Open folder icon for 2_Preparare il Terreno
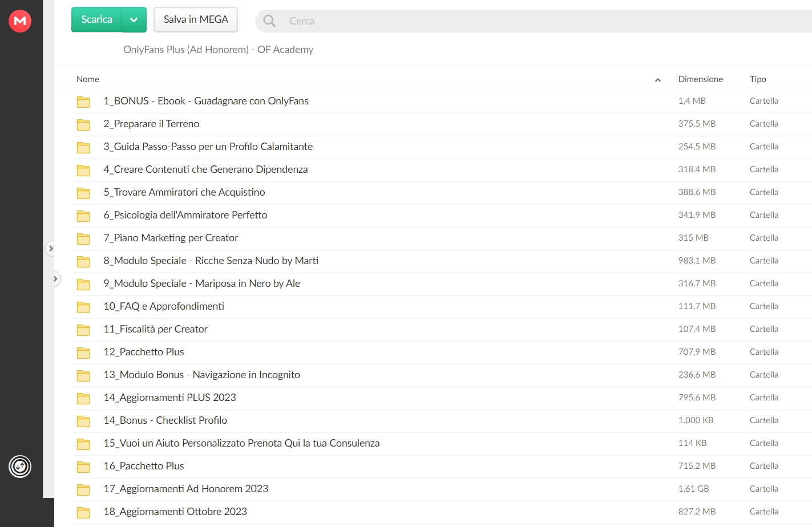 click(83, 124)
